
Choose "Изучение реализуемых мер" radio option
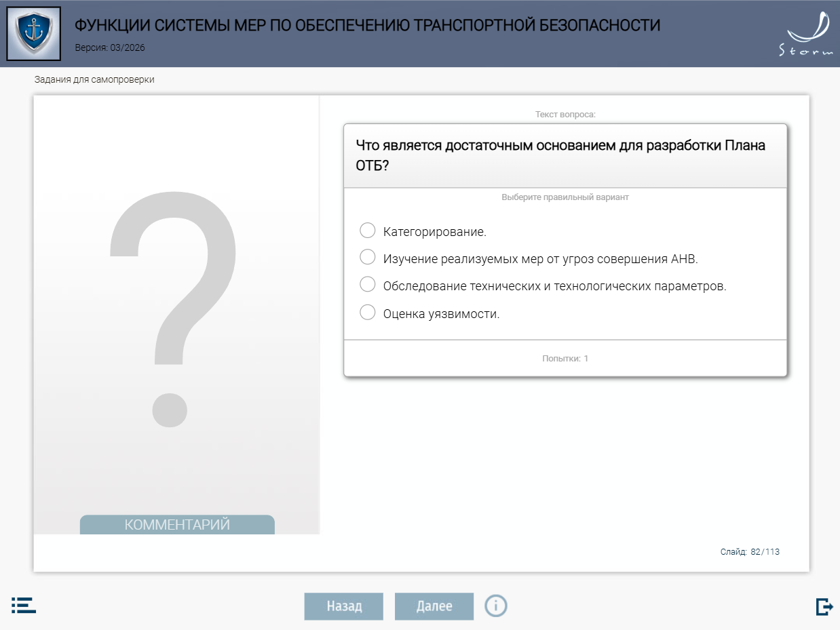tap(368, 258)
